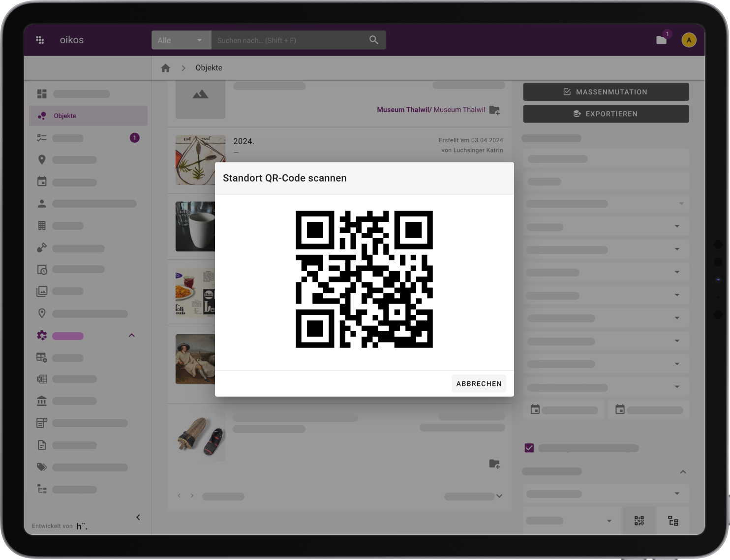The height and width of the screenshot is (560, 730).
Task: Click the tree structure icon button
Action: coord(673,521)
